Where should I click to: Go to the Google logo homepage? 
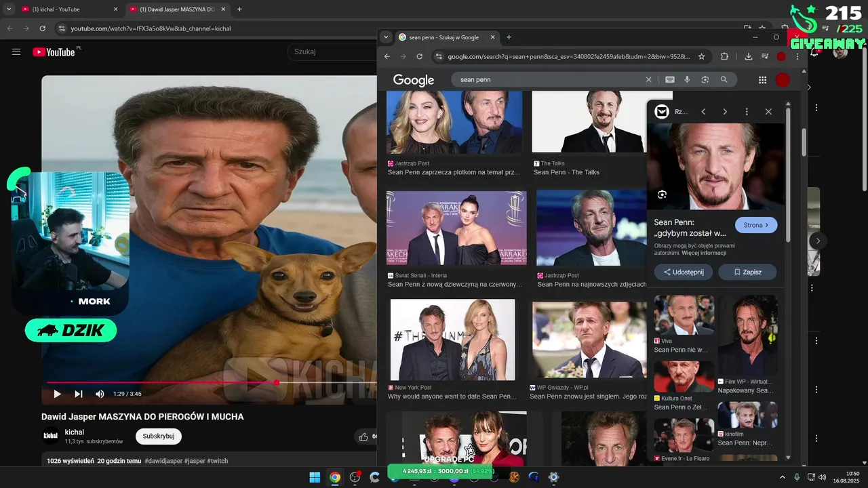(414, 80)
